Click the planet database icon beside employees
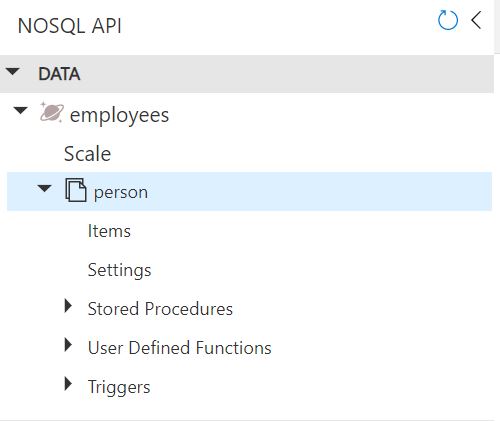The image size is (500, 421). tap(51, 112)
